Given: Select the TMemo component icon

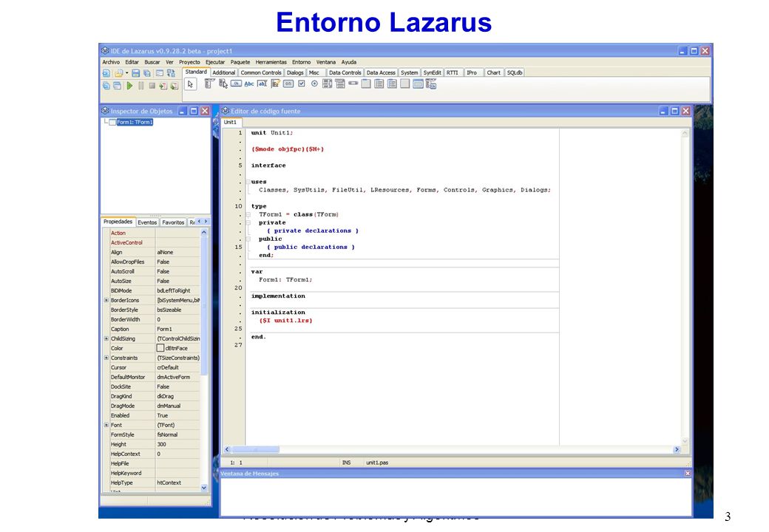Looking at the screenshot, I should click(x=276, y=83).
